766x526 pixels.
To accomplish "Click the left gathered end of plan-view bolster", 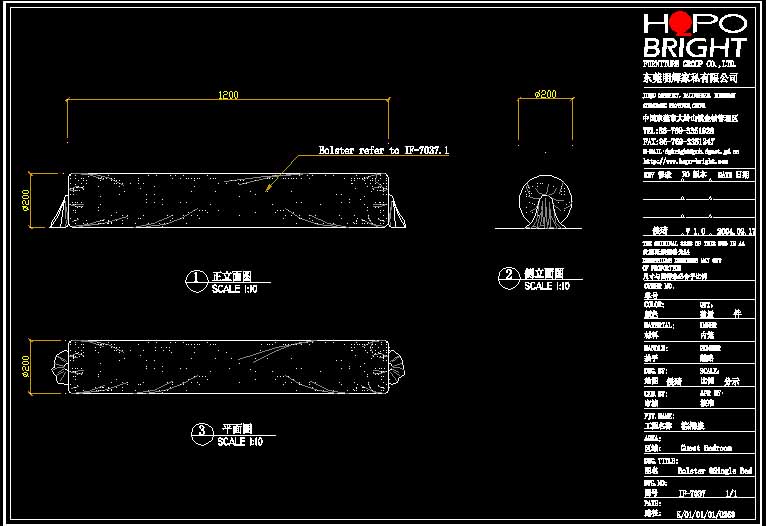I will [x=60, y=366].
